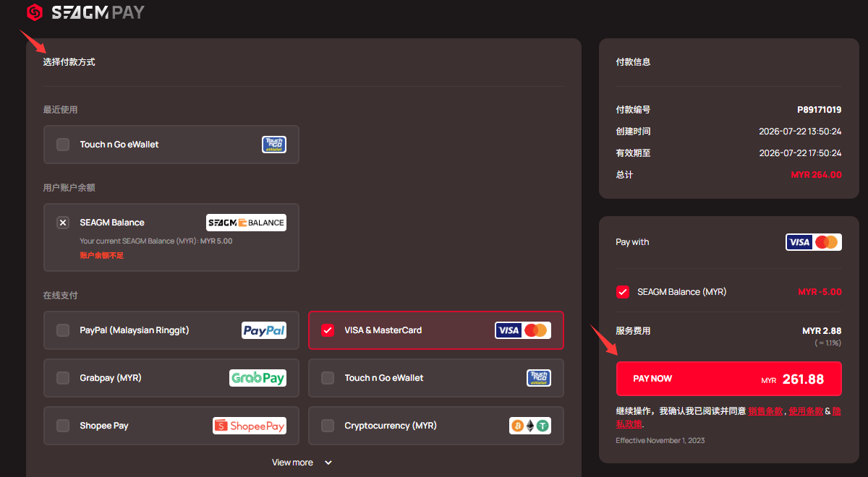Choose Cryptocurrency (MYR) payment option
868x477 pixels.
click(x=436, y=426)
